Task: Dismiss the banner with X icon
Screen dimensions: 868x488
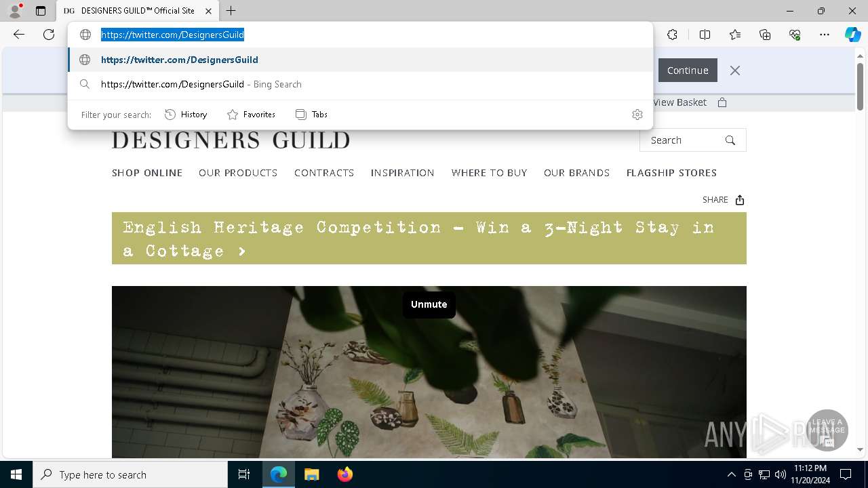Action: click(x=735, y=70)
